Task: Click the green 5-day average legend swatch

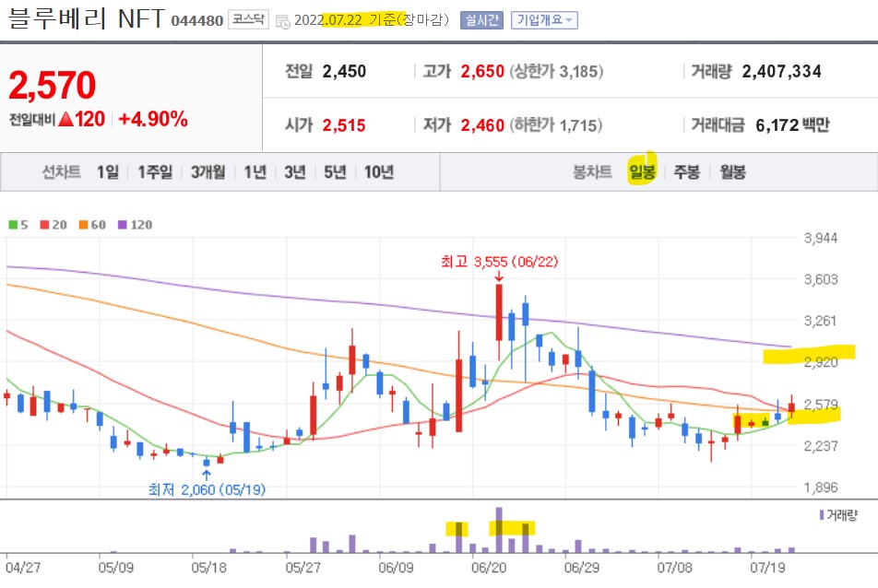Action: click(x=13, y=225)
